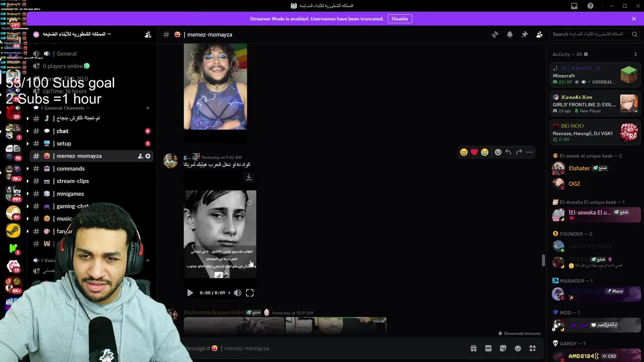Screen dimensions: 644x362
Task: Open the BIG MOO listening activity card
Action: click(595, 132)
